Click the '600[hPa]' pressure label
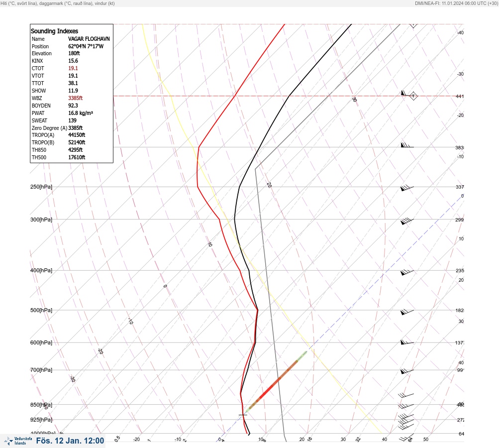Image resolution: width=499 pixels, height=448 pixels. click(x=41, y=342)
